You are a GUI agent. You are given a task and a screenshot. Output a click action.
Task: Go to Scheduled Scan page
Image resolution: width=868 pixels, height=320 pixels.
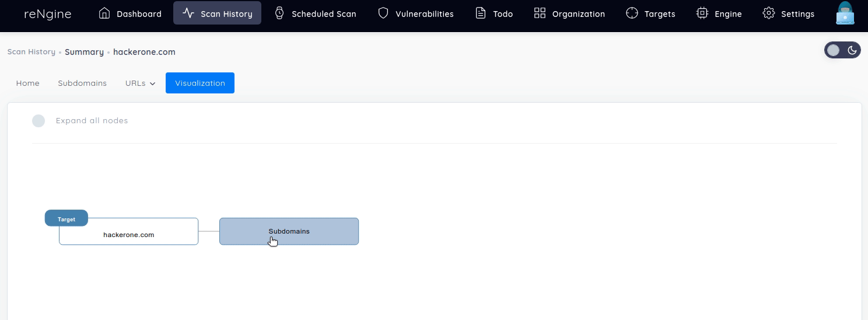click(316, 13)
